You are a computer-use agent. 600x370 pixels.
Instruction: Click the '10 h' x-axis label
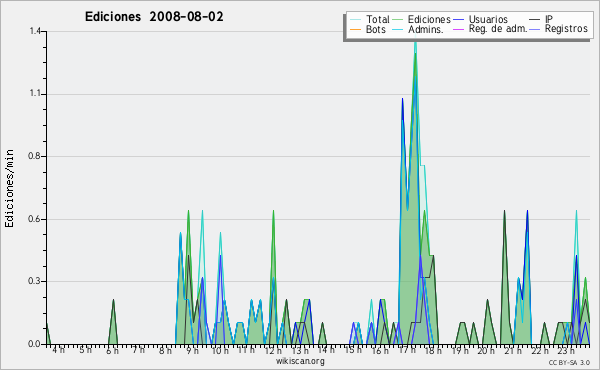220,350
